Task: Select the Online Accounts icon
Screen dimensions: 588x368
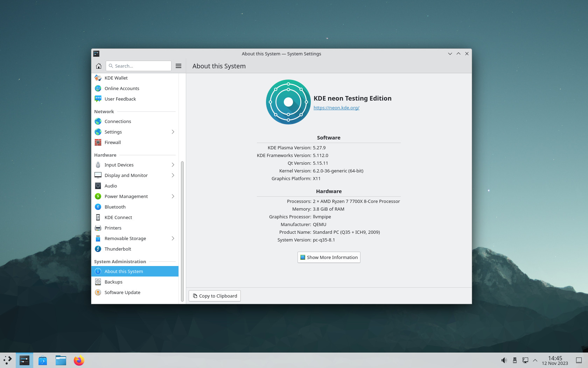Action: click(x=98, y=88)
